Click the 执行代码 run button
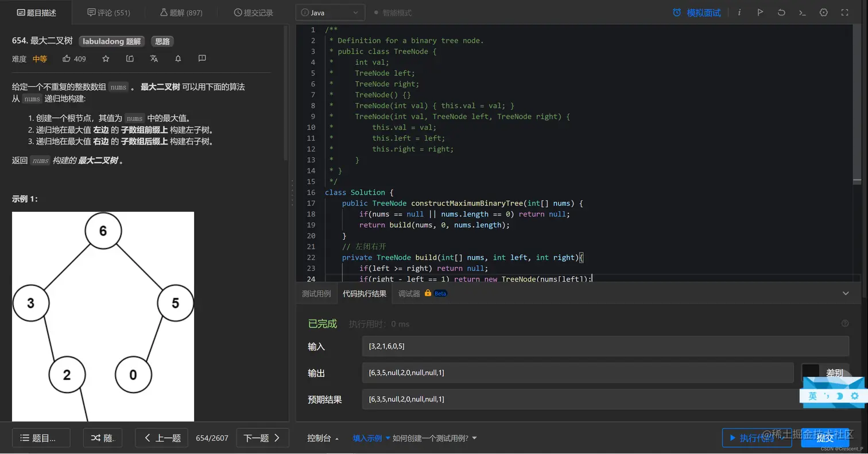The width and height of the screenshot is (868, 454). click(757, 438)
